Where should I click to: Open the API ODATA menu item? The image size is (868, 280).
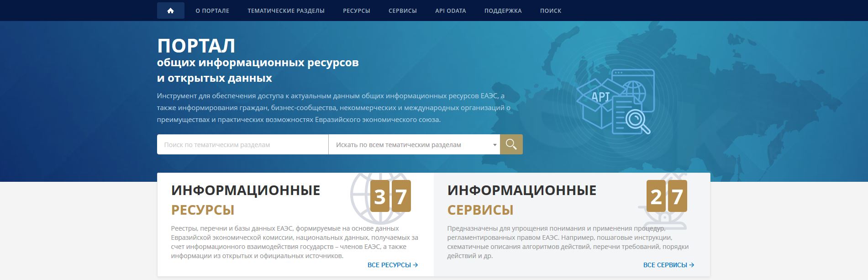[451, 11]
